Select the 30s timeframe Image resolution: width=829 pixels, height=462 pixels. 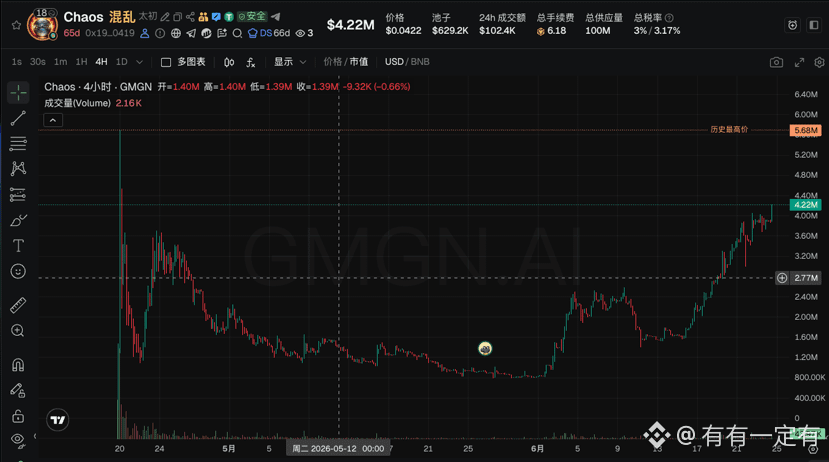(x=38, y=62)
